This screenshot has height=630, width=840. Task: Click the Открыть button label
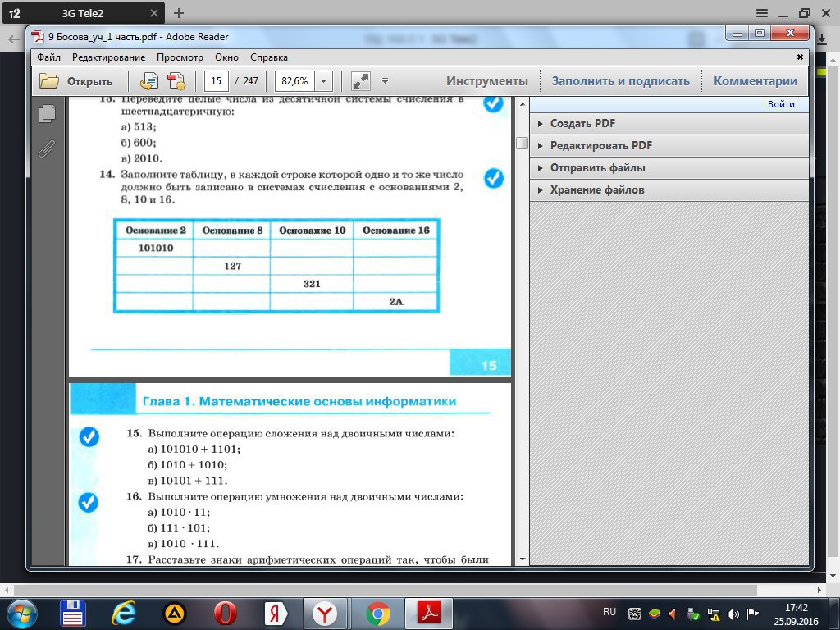pyautogui.click(x=89, y=82)
